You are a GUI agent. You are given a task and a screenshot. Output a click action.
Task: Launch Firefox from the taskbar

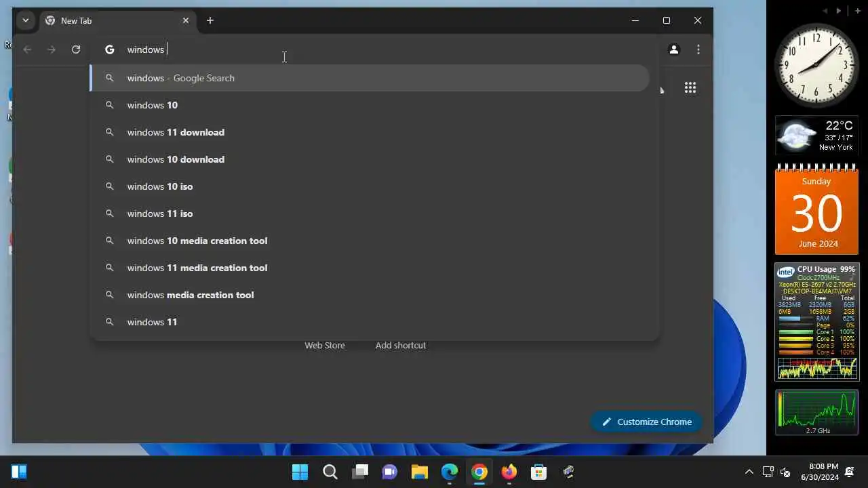pyautogui.click(x=509, y=472)
